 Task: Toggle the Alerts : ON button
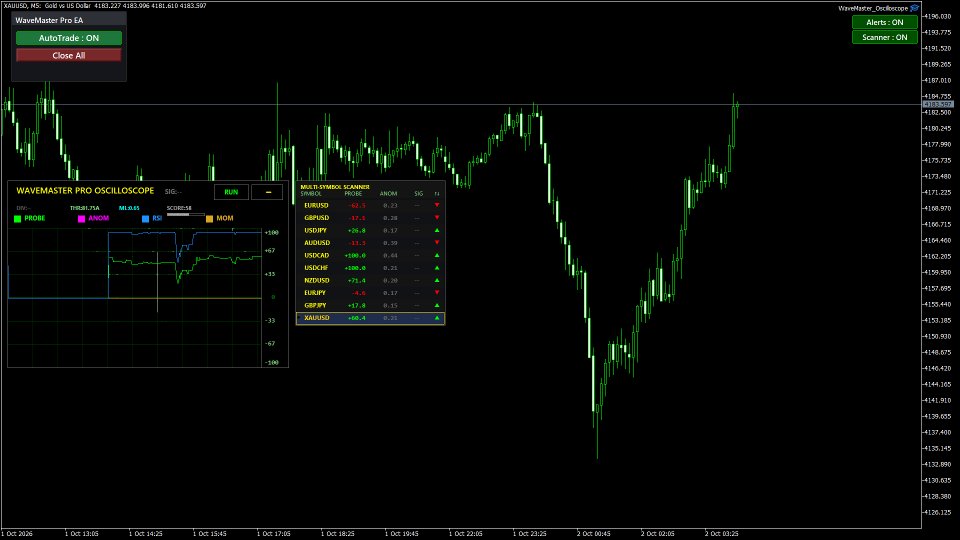click(x=885, y=22)
